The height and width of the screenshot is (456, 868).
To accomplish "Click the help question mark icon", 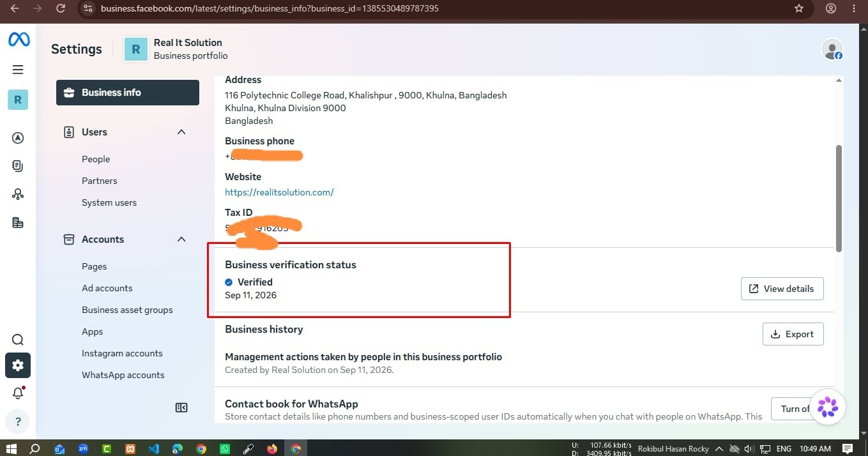I will tap(18, 422).
